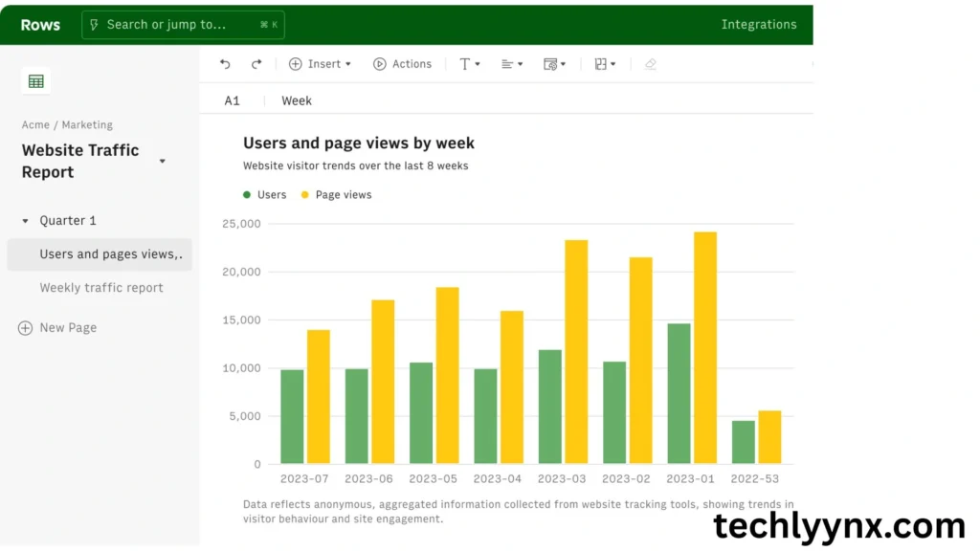This screenshot has height=551, width=980.
Task: Toggle the Page views legend series
Action: (x=336, y=195)
